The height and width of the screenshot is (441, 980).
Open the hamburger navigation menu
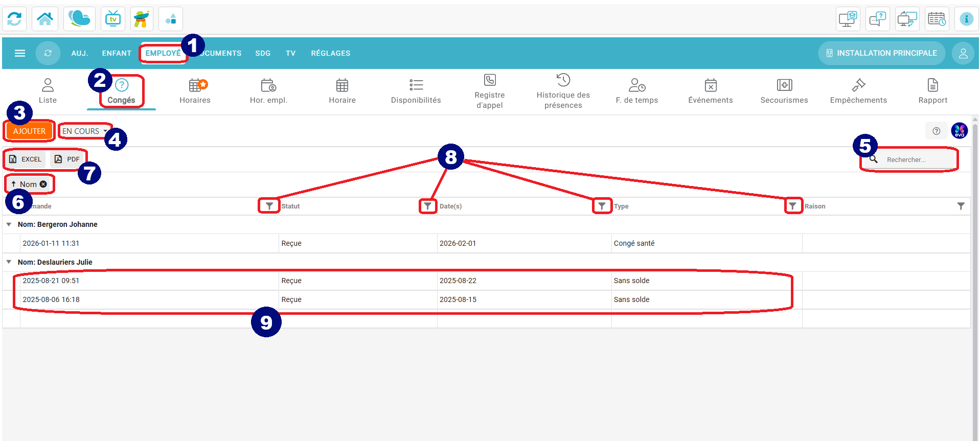coord(20,53)
